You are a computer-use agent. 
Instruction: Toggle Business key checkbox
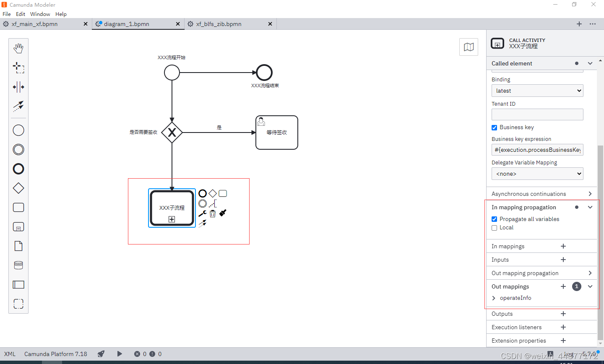coord(495,127)
